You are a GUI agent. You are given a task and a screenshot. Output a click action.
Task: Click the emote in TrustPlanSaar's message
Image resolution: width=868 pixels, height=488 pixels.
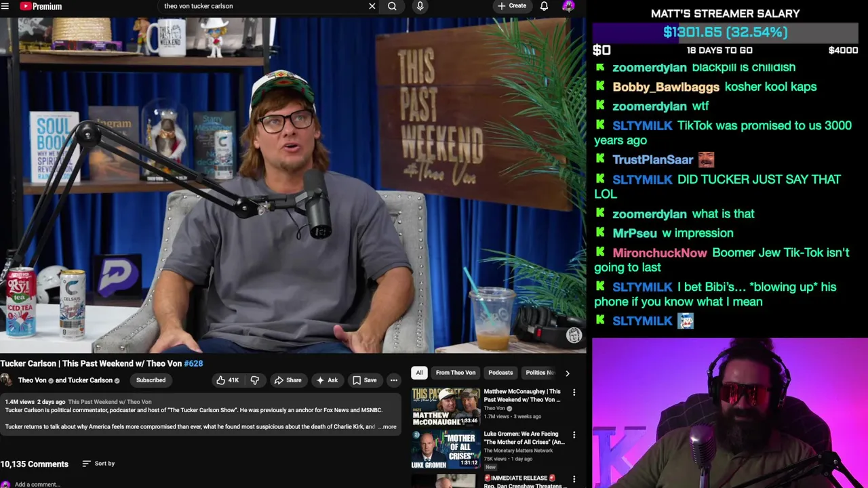(706, 160)
